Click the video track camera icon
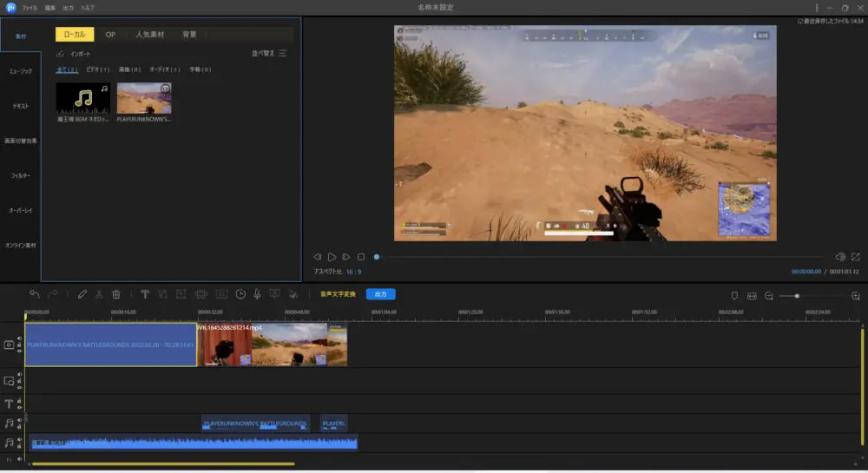The image size is (868, 473). [x=9, y=345]
